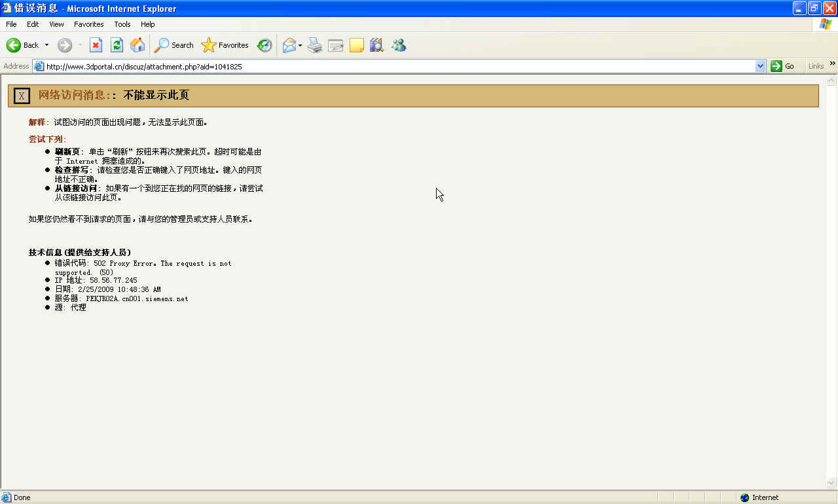
Task: Click the Forward navigation arrow
Action: [x=65, y=45]
